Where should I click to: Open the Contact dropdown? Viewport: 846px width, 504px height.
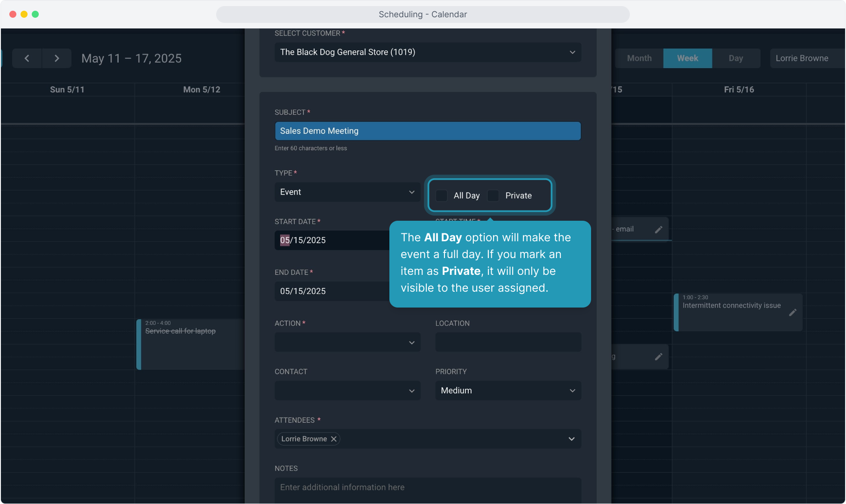point(347,391)
